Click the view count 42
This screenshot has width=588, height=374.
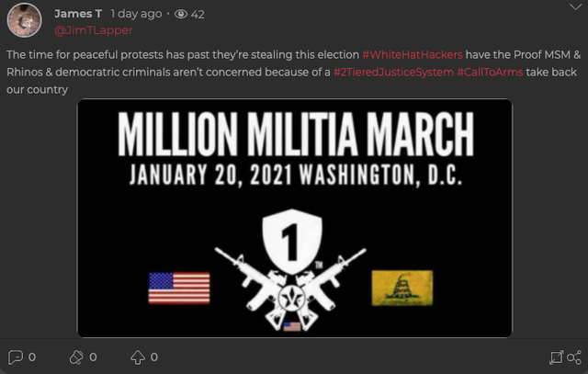tap(198, 14)
